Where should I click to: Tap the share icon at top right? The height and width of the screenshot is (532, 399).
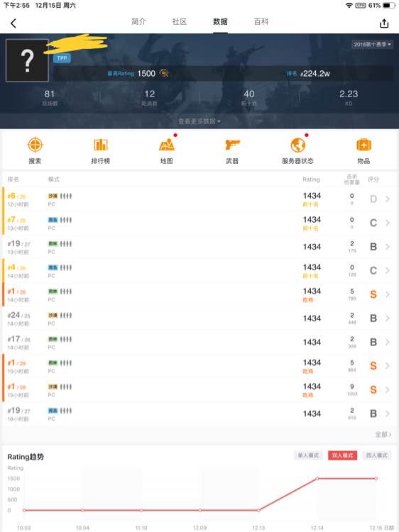click(x=384, y=23)
